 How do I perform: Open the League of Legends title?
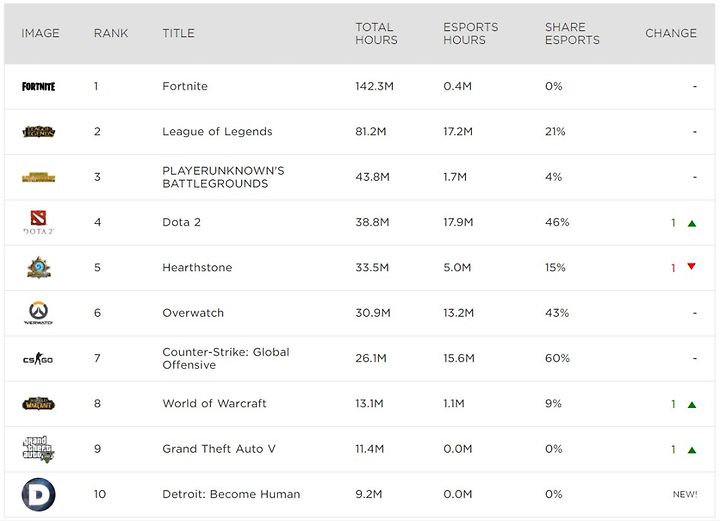(217, 132)
